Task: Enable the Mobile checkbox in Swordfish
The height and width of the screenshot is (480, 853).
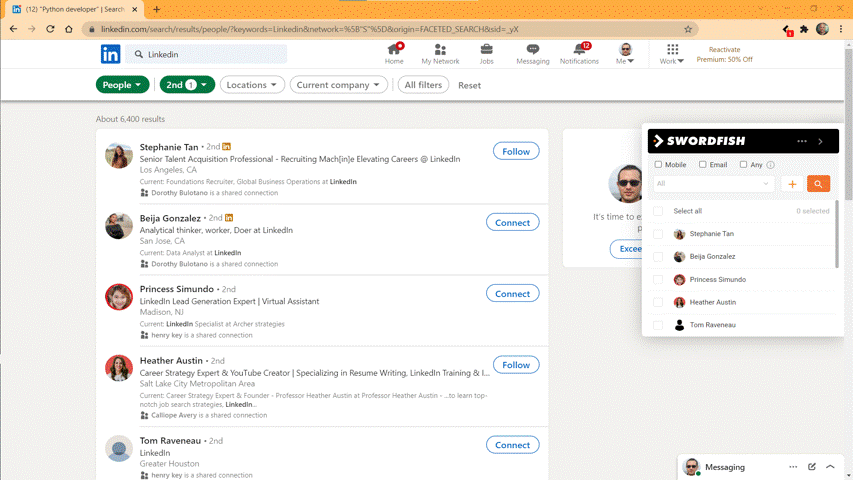Action: pyautogui.click(x=658, y=164)
